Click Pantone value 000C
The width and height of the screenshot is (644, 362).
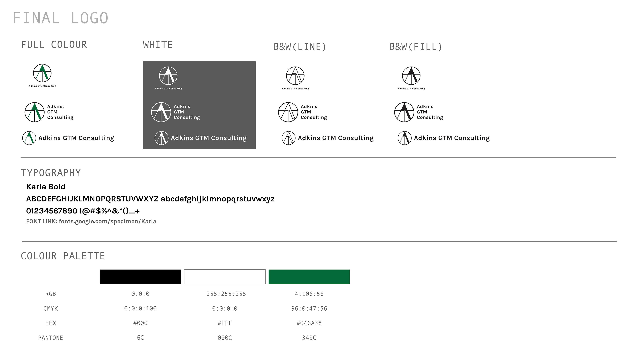click(225, 338)
